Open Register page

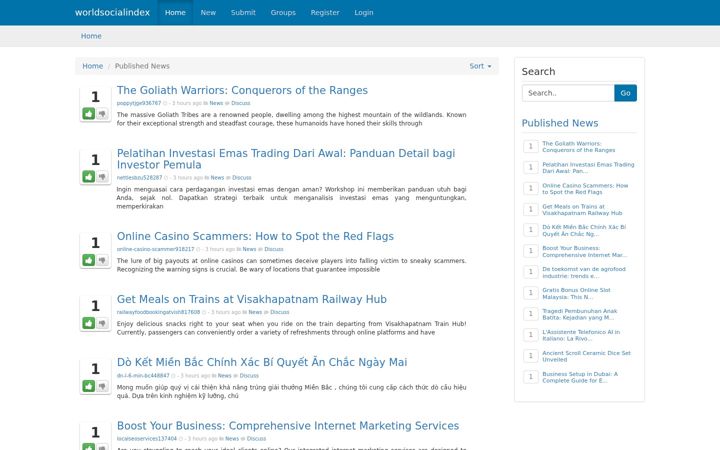point(325,12)
